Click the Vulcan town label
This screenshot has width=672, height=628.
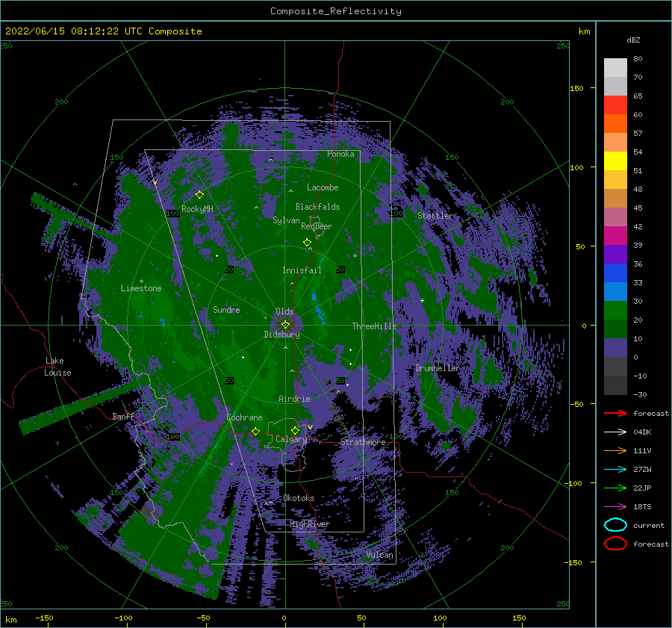pyautogui.click(x=380, y=555)
